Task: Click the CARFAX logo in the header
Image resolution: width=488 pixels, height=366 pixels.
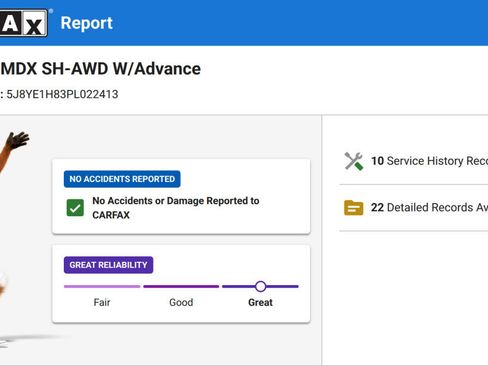Action: point(23,23)
